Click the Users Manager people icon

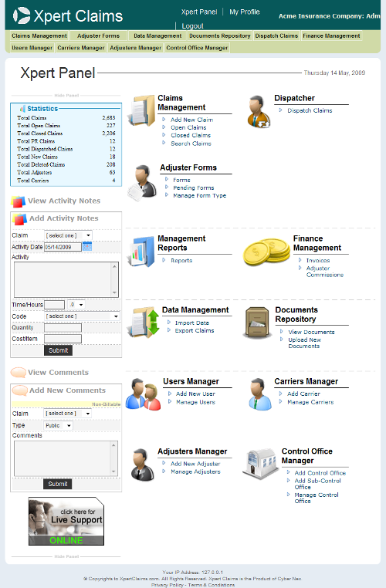143,394
